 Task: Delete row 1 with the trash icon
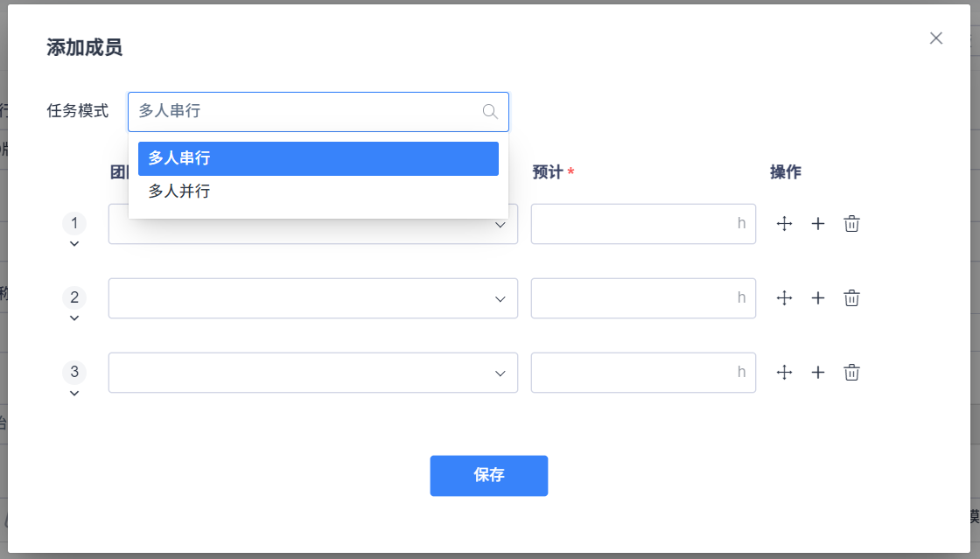(851, 224)
